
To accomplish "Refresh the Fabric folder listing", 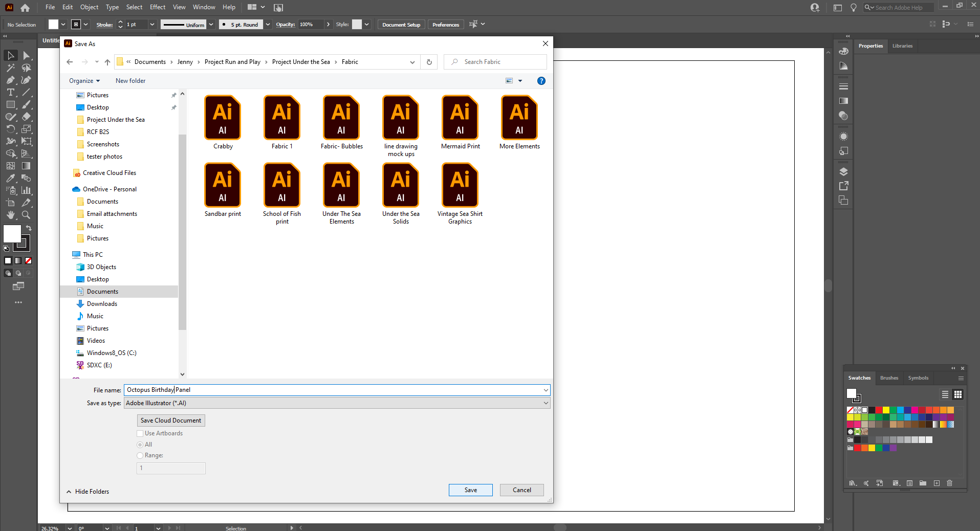I will [x=429, y=62].
